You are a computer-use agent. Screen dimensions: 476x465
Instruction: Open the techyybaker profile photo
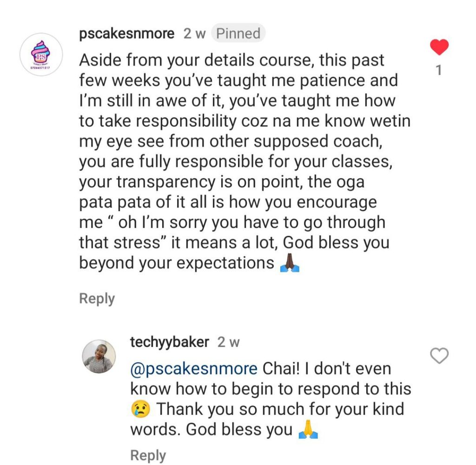pyautogui.click(x=99, y=357)
